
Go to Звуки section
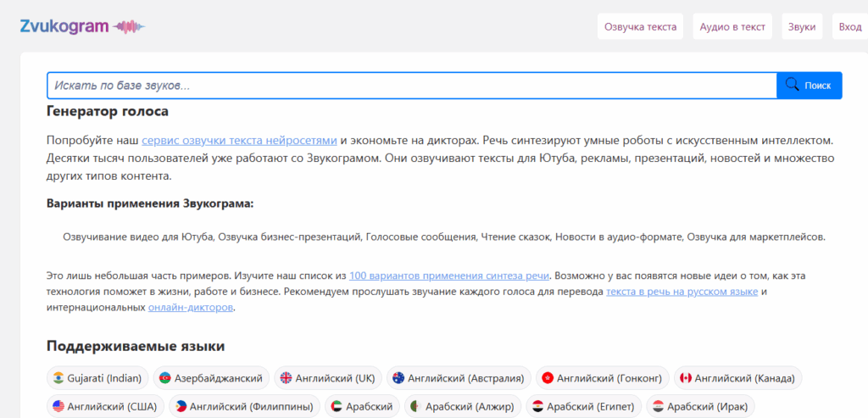[802, 26]
